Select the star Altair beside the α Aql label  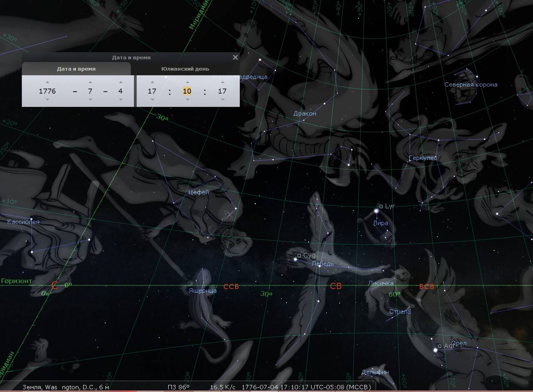(x=435, y=350)
